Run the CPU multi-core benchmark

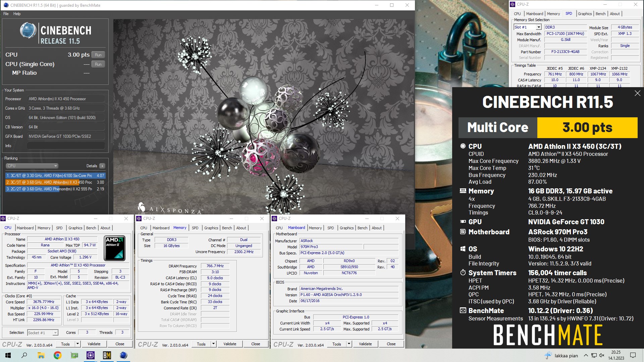coord(98,55)
